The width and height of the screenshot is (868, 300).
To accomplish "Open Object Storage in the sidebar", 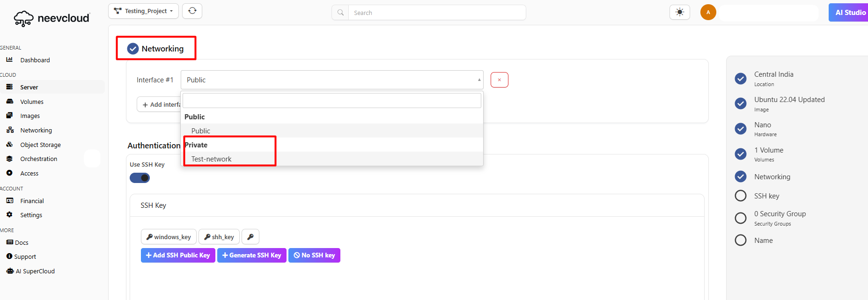I will (40, 145).
